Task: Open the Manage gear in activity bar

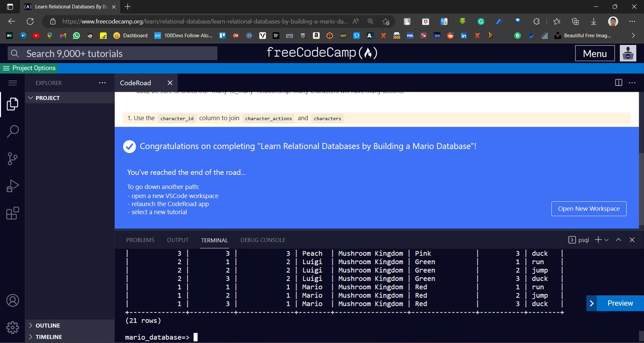Action: (x=13, y=326)
